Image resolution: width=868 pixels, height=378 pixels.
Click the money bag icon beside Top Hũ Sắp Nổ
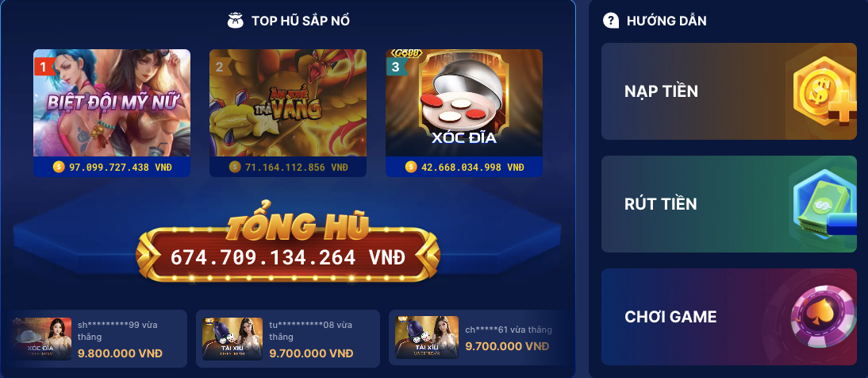tap(236, 21)
